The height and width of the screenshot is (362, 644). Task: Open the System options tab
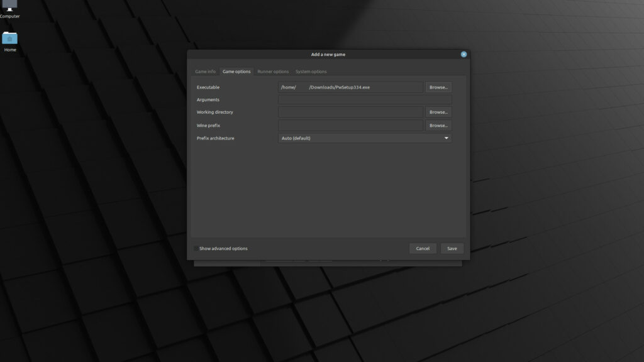tap(311, 72)
